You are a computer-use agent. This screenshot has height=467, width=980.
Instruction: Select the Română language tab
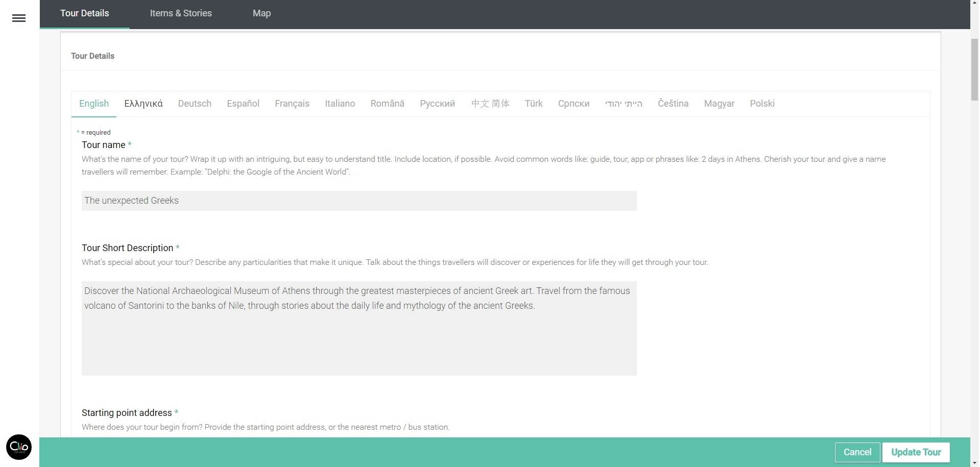pyautogui.click(x=388, y=104)
